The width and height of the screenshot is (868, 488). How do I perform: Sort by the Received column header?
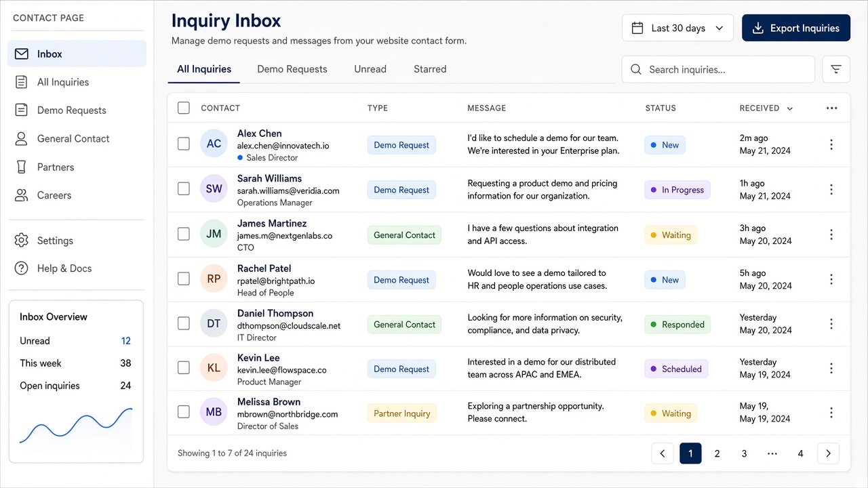pos(766,108)
